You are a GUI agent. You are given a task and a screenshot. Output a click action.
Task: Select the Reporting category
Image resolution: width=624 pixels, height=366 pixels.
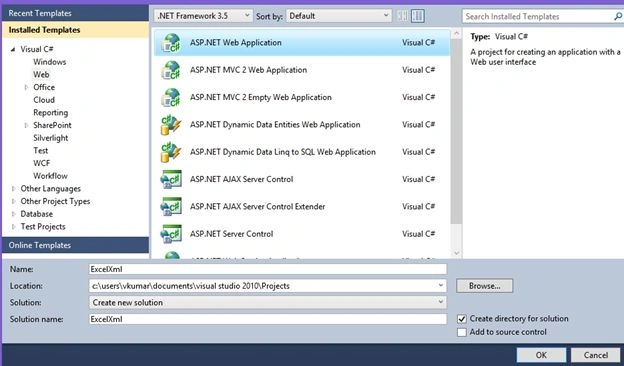point(51,113)
